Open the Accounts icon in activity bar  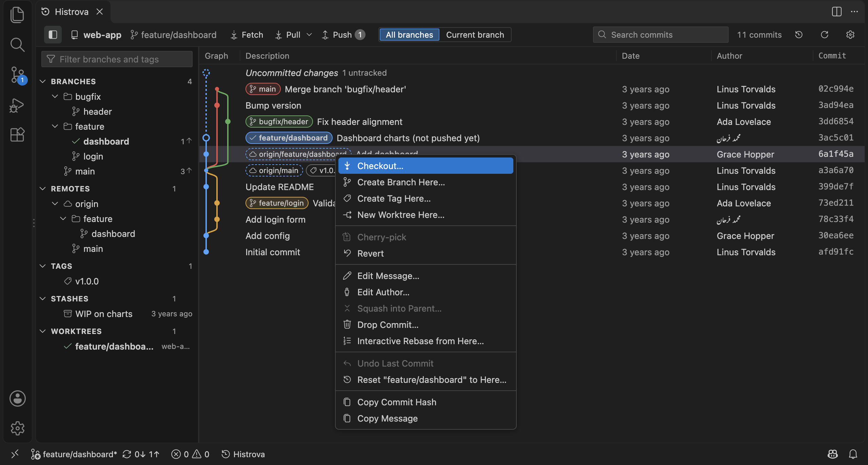pyautogui.click(x=17, y=398)
